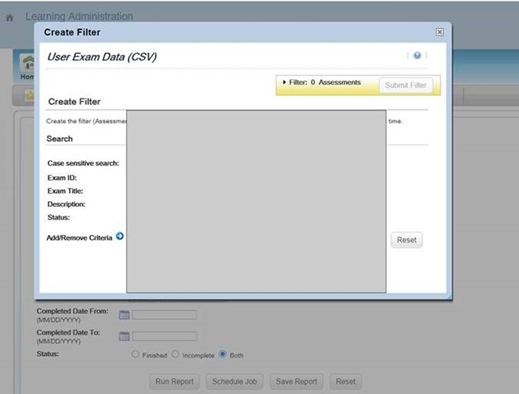This screenshot has height=394, width=519.
Task: Click the Schedule Job button
Action: coord(234,381)
